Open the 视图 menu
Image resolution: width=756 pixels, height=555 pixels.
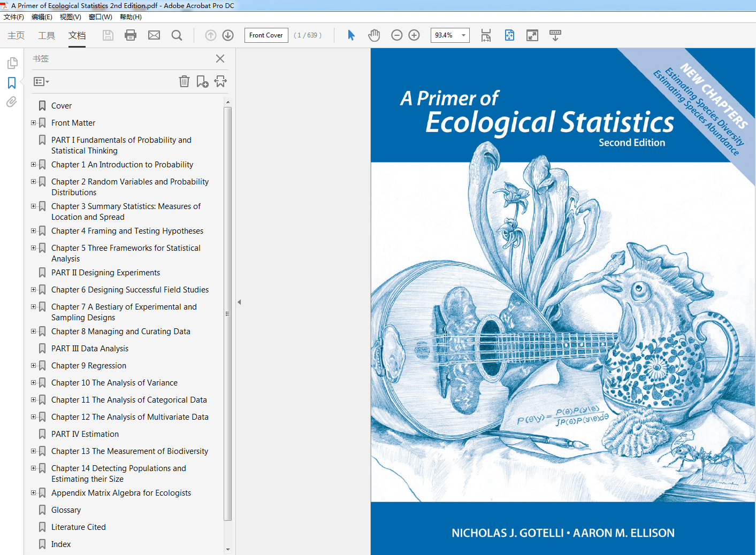coord(70,17)
